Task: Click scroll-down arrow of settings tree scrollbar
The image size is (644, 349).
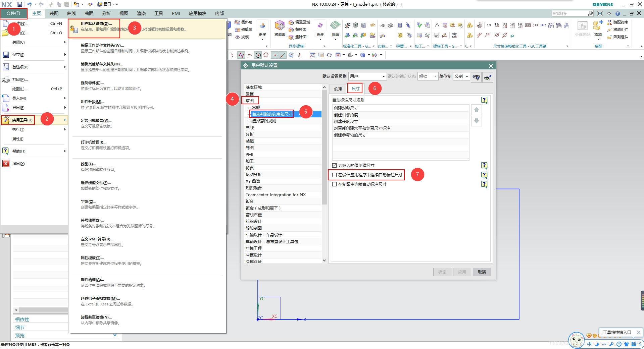Action: 324,260
